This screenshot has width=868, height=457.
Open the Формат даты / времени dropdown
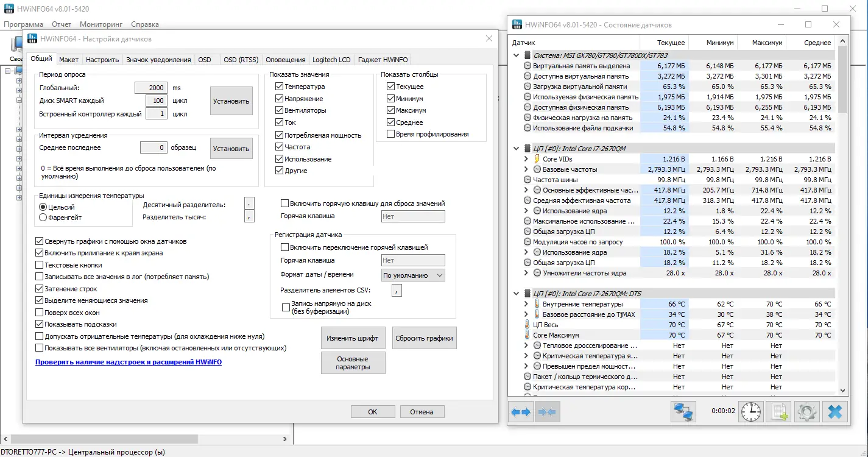point(414,275)
